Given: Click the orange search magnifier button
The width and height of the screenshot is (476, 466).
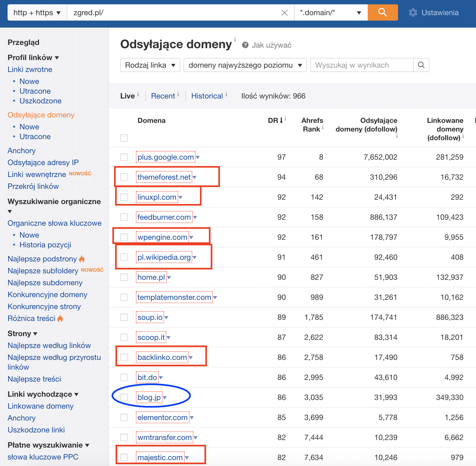Looking at the screenshot, I should pyautogui.click(x=382, y=12).
